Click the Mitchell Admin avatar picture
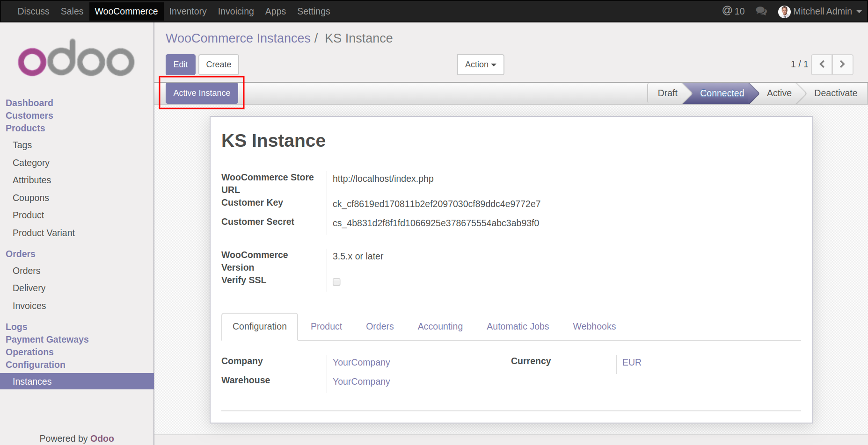This screenshot has width=868, height=445. pos(784,12)
